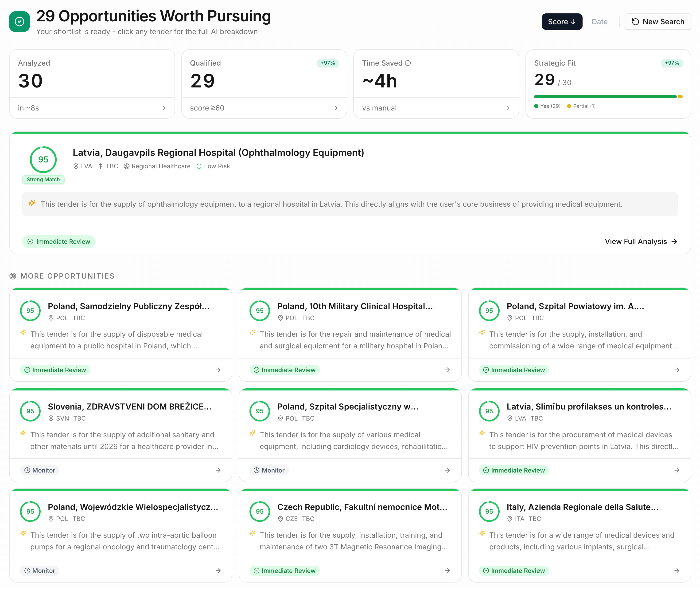
Task: Start a New Search
Action: click(658, 22)
